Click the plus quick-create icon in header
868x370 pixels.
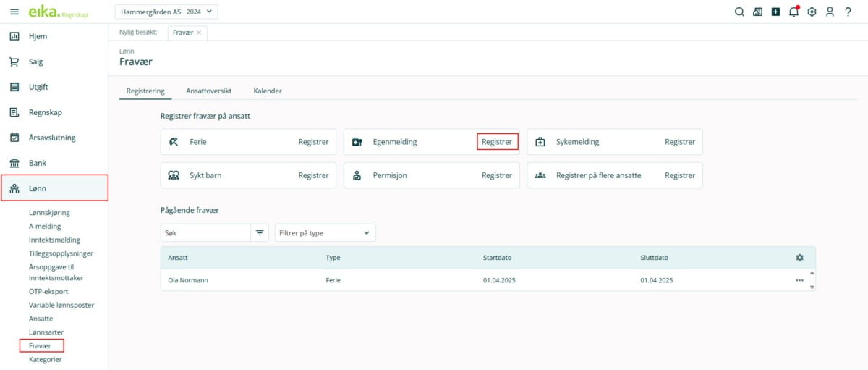[x=775, y=12]
